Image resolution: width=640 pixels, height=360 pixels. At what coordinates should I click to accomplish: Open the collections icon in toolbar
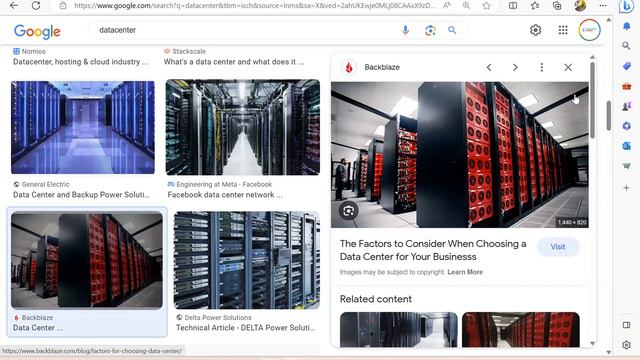pyautogui.click(x=557, y=5)
